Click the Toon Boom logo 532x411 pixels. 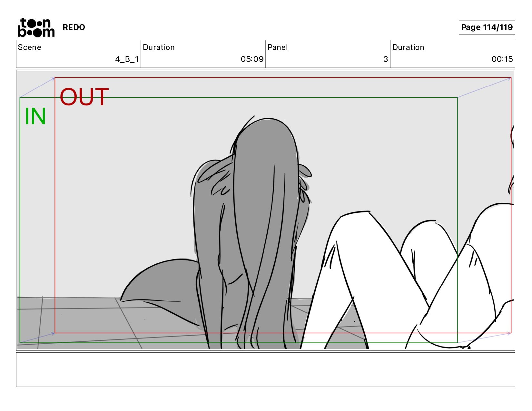pyautogui.click(x=36, y=27)
